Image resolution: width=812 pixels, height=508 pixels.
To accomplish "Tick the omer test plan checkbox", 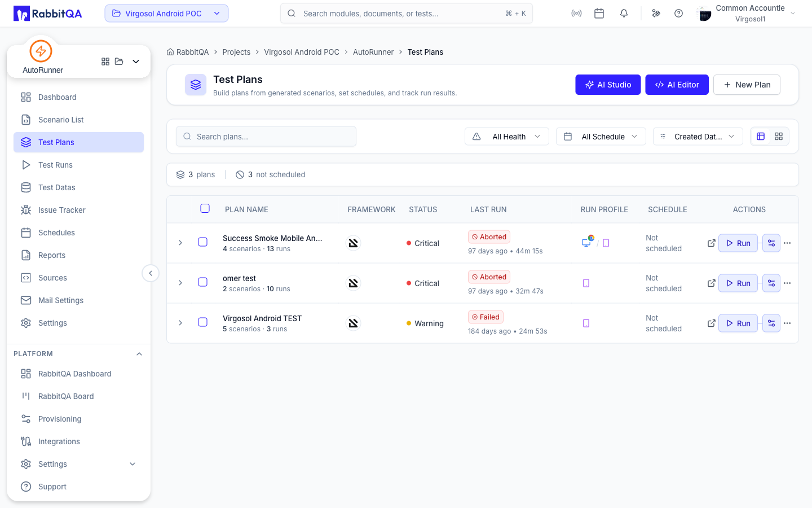I will coord(203,282).
